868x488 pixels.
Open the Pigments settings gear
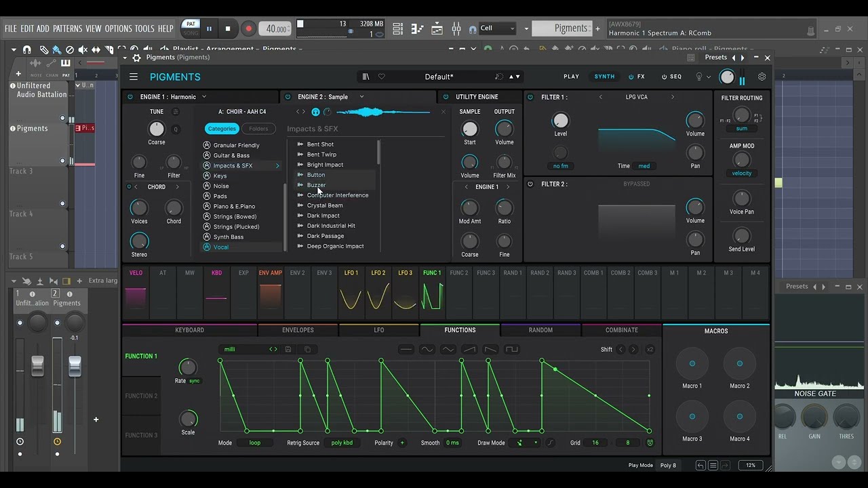point(762,77)
